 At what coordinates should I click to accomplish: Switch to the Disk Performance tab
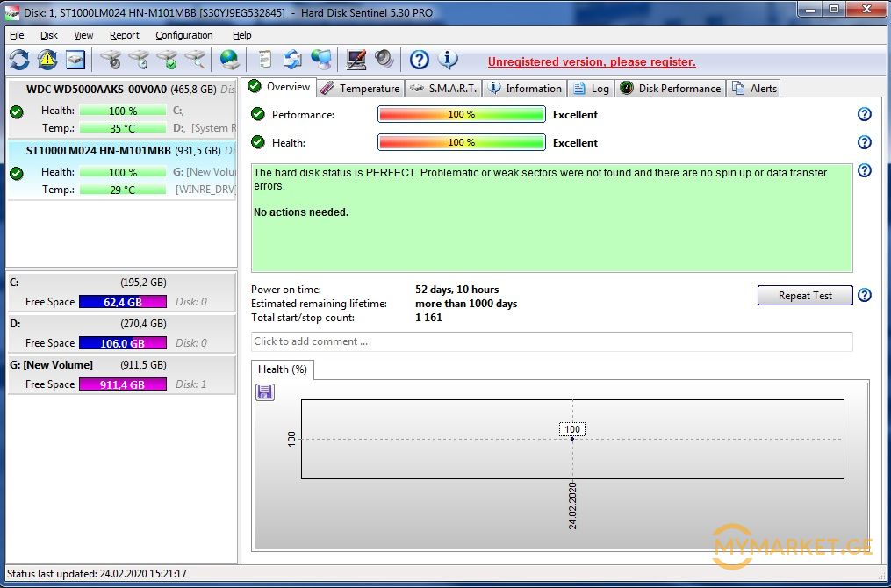coord(671,89)
